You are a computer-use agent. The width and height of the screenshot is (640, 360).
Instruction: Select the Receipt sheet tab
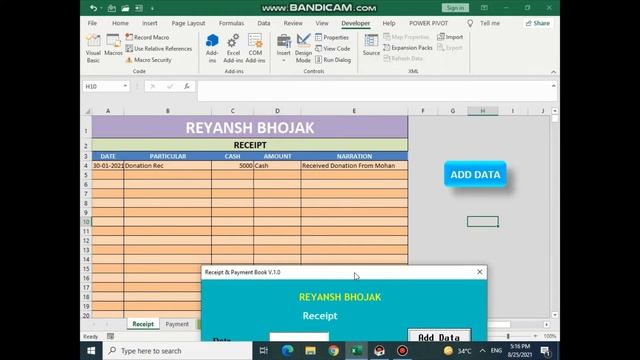pos(143,324)
